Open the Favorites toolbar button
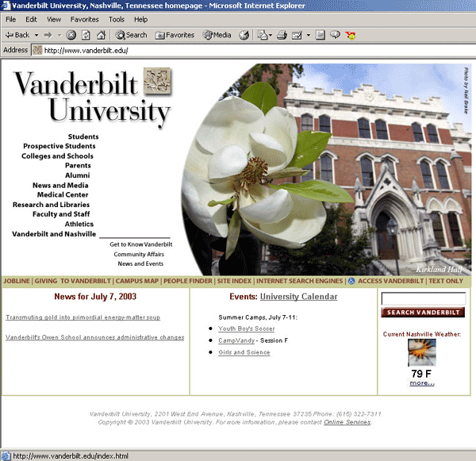The height and width of the screenshot is (461, 476). coord(175,35)
